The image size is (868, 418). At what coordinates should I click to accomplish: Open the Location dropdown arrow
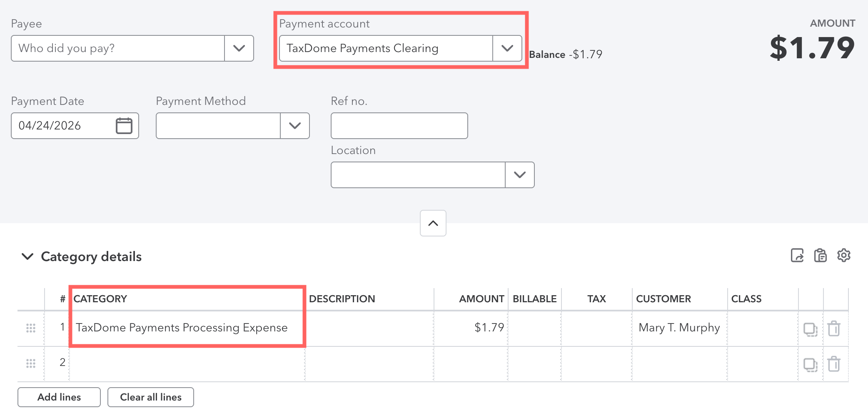[x=520, y=175]
